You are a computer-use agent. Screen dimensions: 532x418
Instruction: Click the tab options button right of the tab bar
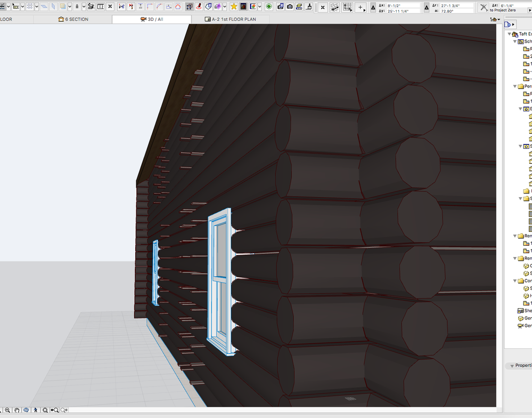point(494,18)
